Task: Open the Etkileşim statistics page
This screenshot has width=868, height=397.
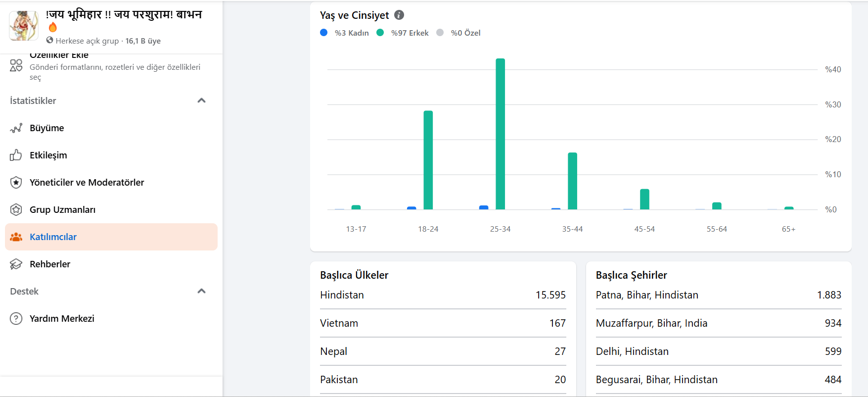Action: click(x=111, y=155)
